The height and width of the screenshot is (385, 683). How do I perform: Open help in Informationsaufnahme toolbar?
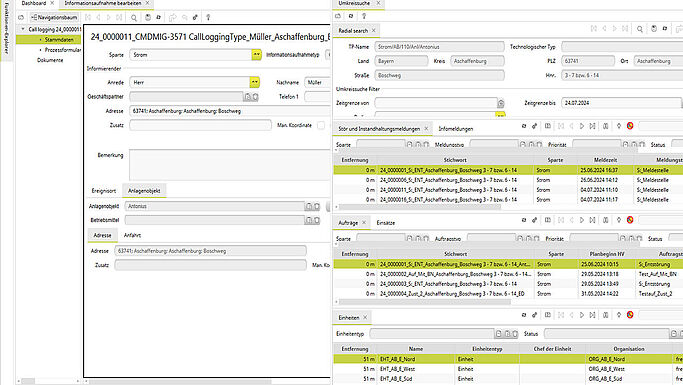click(x=208, y=17)
